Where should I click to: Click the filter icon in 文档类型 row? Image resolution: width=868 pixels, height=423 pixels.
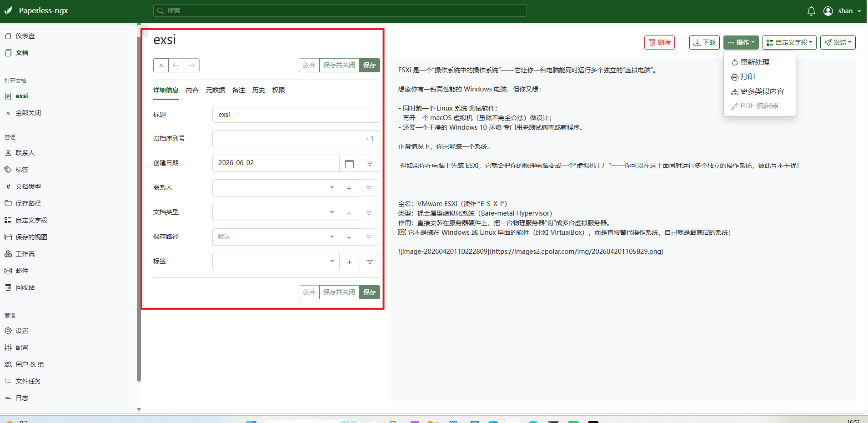pyautogui.click(x=370, y=212)
